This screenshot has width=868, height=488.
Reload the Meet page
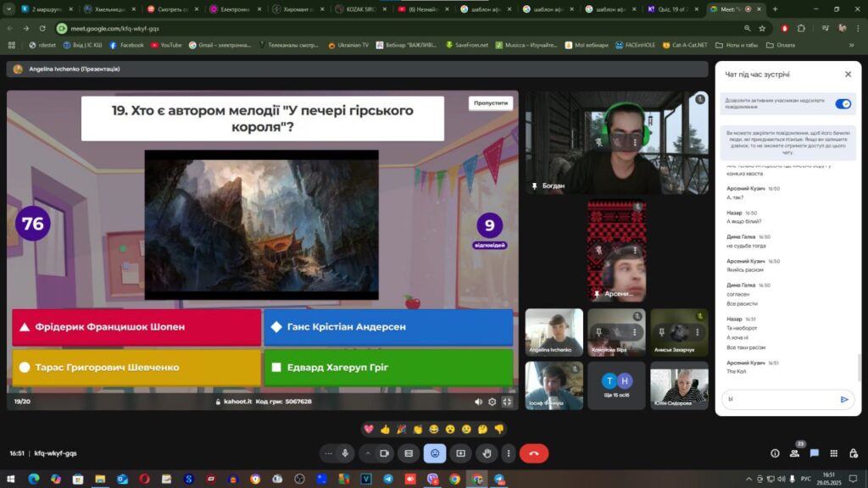[42, 28]
